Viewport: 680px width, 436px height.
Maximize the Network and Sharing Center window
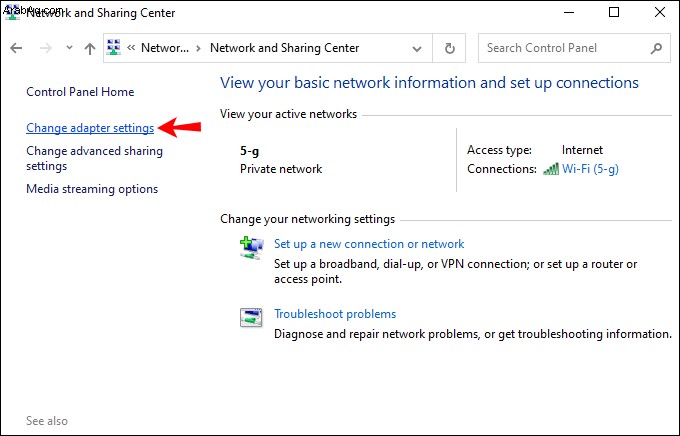614,13
